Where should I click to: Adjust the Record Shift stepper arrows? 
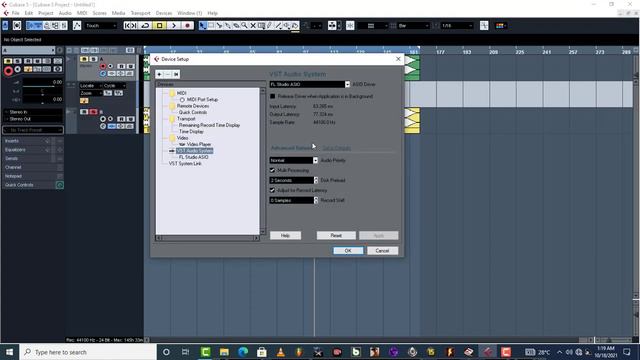(x=316, y=200)
